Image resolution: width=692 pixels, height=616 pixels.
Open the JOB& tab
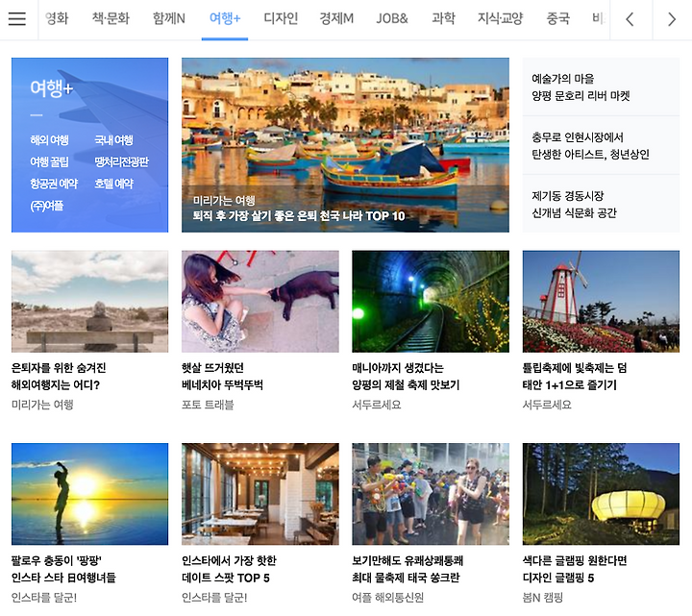(392, 18)
